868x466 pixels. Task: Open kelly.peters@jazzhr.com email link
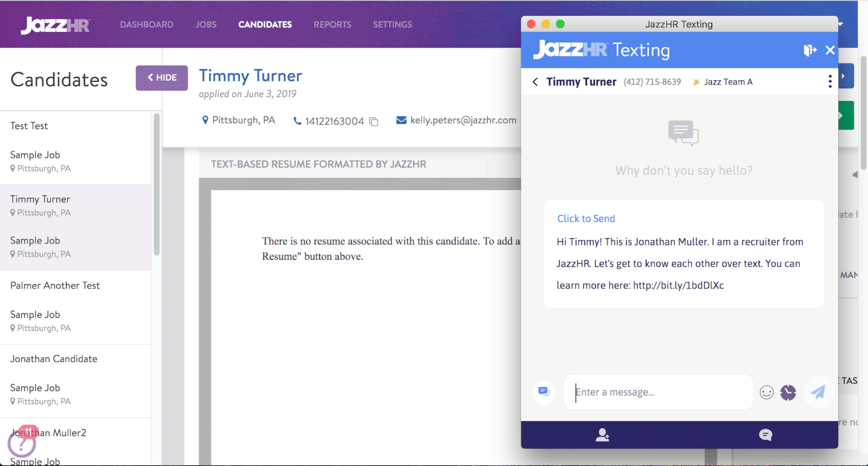coord(463,120)
